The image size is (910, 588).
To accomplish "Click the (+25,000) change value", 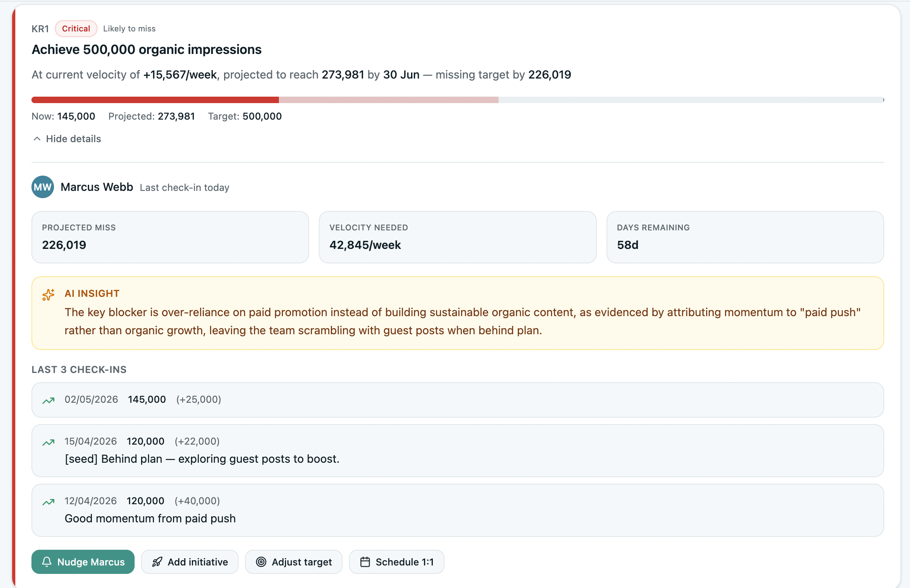I will tap(199, 400).
